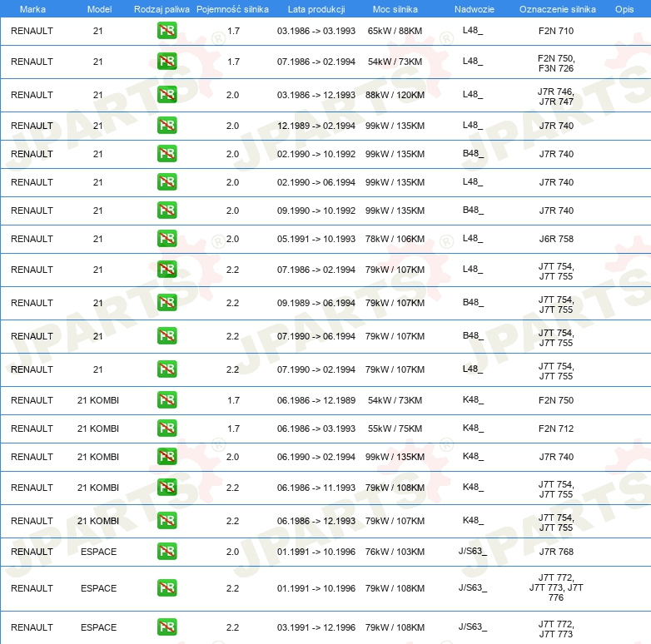The image size is (651, 644).
Task: Select the fuel icon in the J6R 758 row
Action: (166, 239)
